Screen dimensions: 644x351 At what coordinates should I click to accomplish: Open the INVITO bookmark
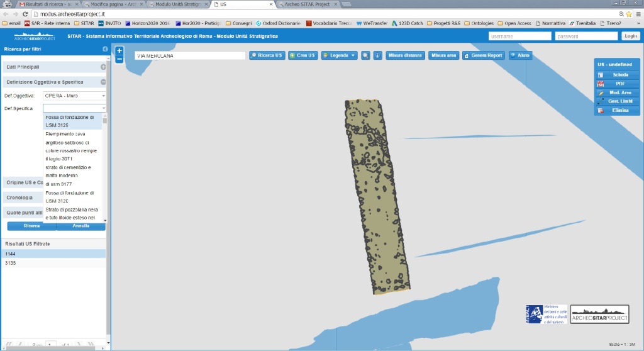[x=109, y=23]
